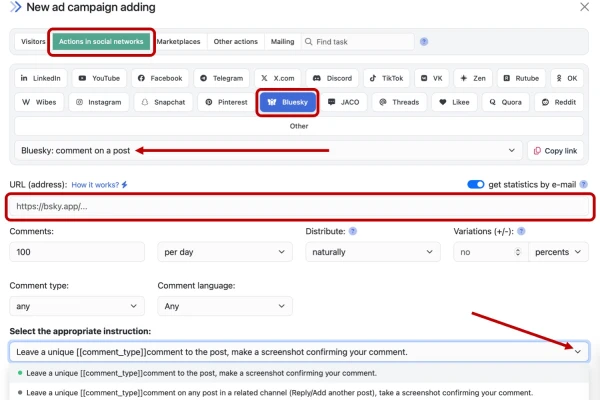The height and width of the screenshot is (400, 600).
Task: Click the double chevron beside dialog title
Action: (16, 7)
